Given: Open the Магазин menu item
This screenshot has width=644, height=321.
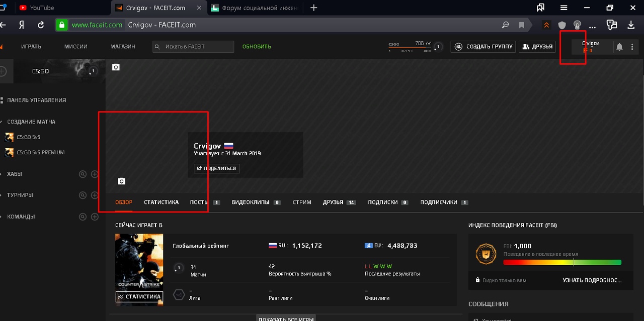Looking at the screenshot, I should pos(123,47).
